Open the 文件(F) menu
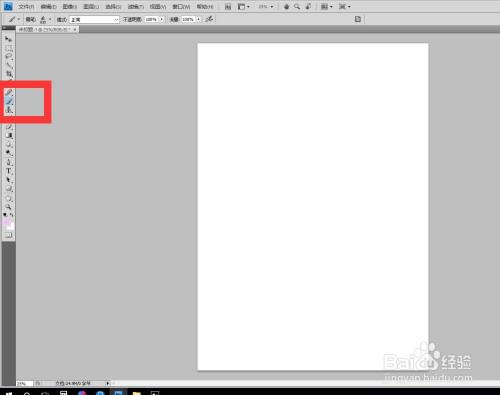500x395 pixels. 26,7
